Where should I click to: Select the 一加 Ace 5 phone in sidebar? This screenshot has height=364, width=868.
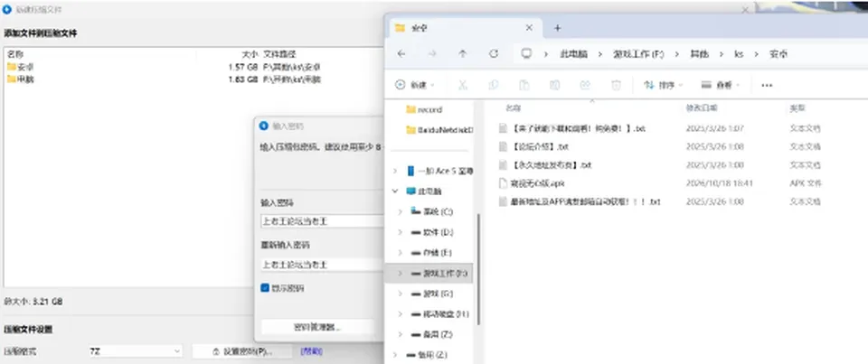[440, 171]
